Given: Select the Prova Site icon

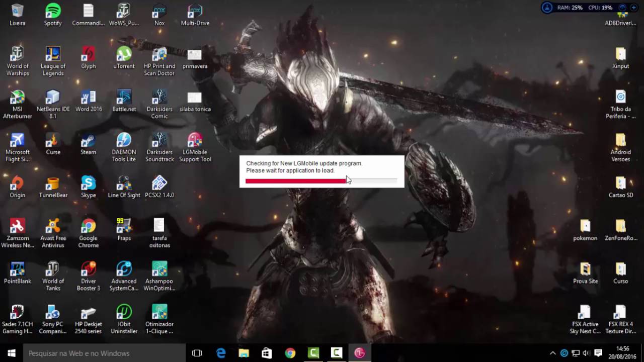Looking at the screenshot, I should coord(585,273).
